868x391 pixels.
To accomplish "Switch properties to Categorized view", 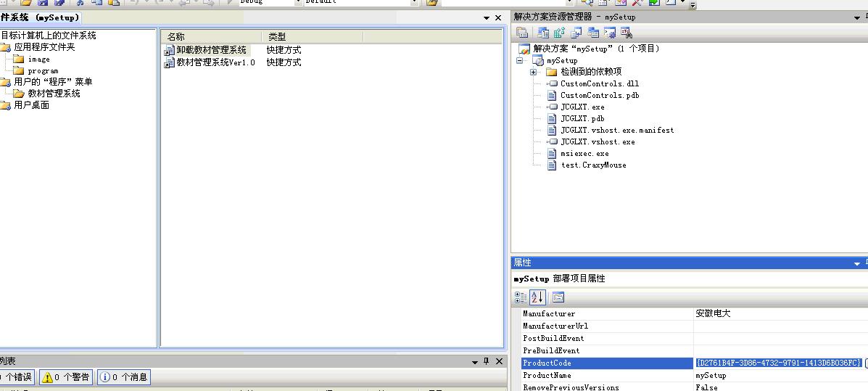I will [521, 297].
